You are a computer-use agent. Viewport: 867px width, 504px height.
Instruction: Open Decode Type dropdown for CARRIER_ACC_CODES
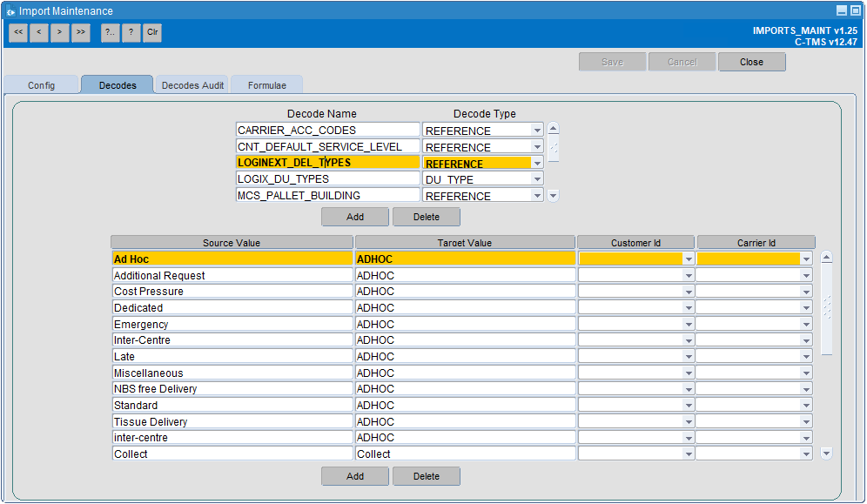[537, 131]
